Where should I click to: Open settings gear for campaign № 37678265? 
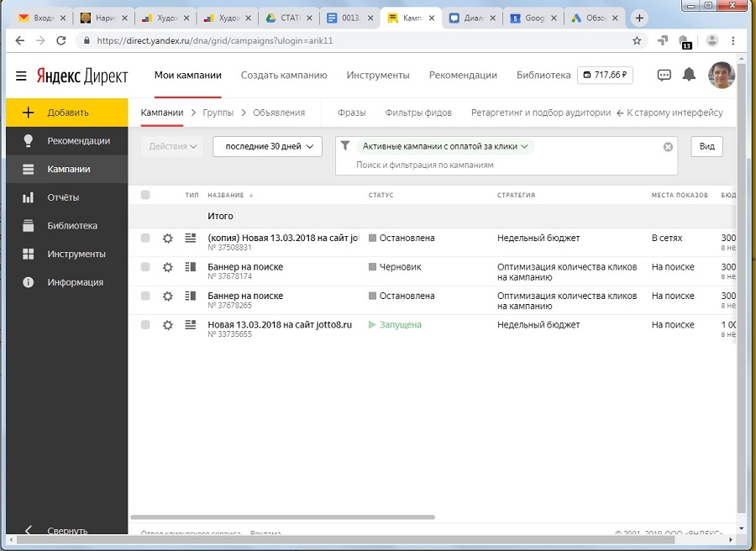tap(167, 296)
